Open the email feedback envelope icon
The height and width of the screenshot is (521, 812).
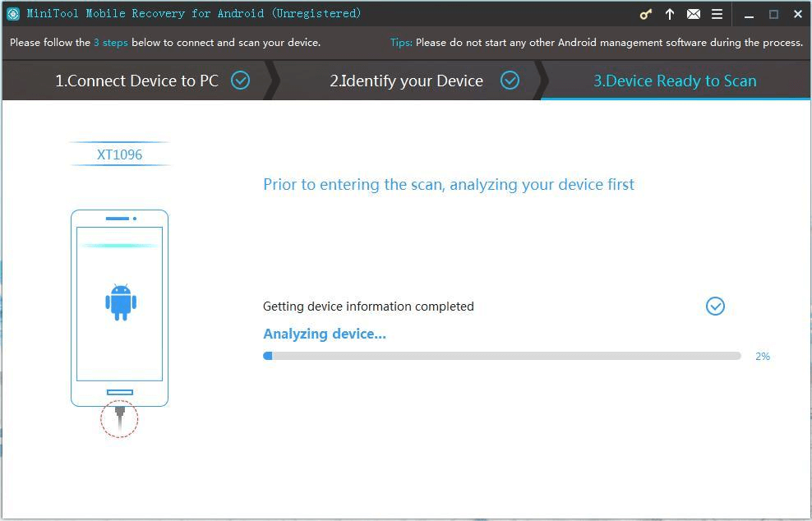click(x=694, y=14)
